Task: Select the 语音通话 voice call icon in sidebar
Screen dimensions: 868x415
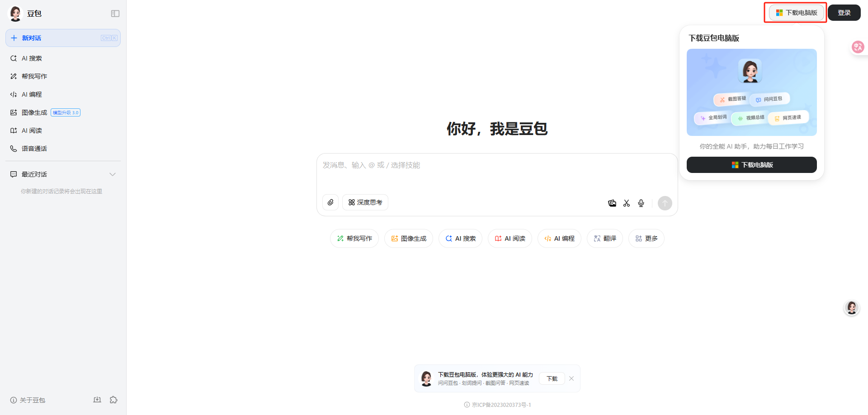Action: [x=33, y=148]
